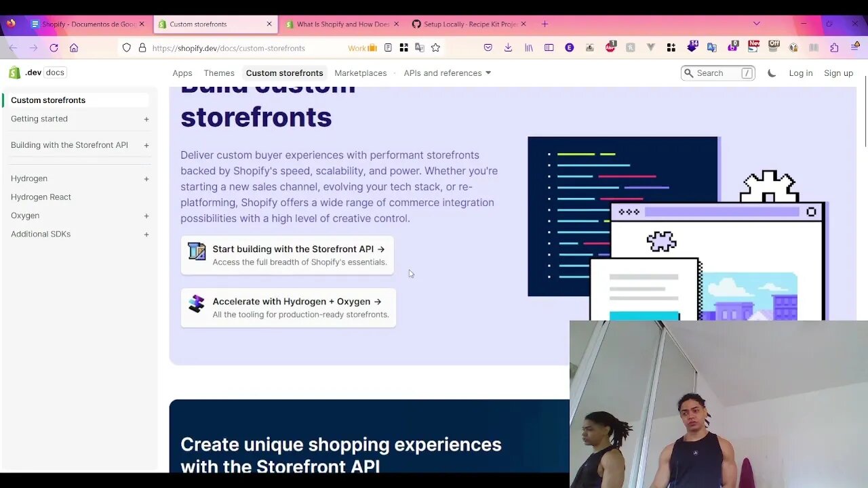Open Accelerate with Hydrogen + Oxygen

pos(288,307)
